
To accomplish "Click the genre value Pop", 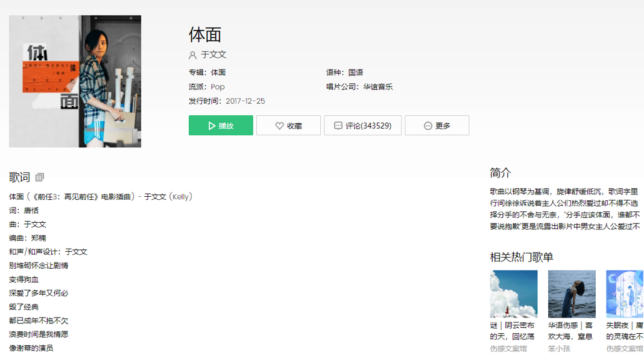I will [x=218, y=87].
